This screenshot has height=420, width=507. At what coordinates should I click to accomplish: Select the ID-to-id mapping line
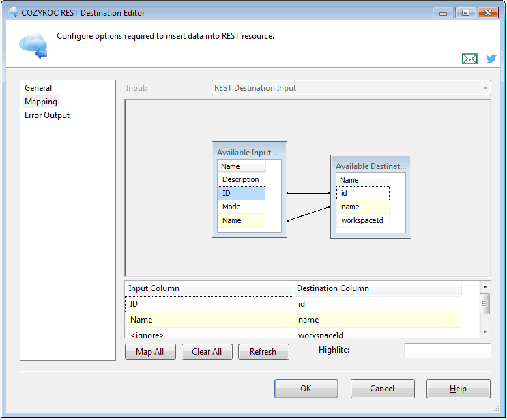pos(309,193)
